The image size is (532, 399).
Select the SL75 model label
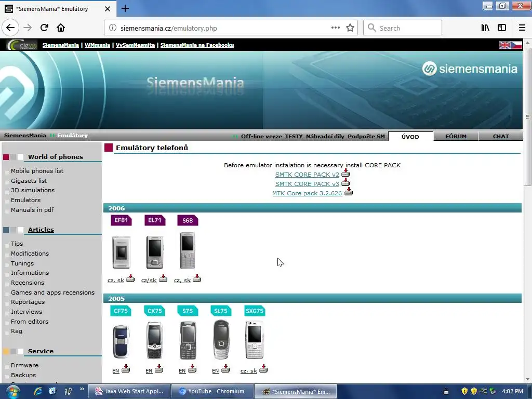point(221,311)
